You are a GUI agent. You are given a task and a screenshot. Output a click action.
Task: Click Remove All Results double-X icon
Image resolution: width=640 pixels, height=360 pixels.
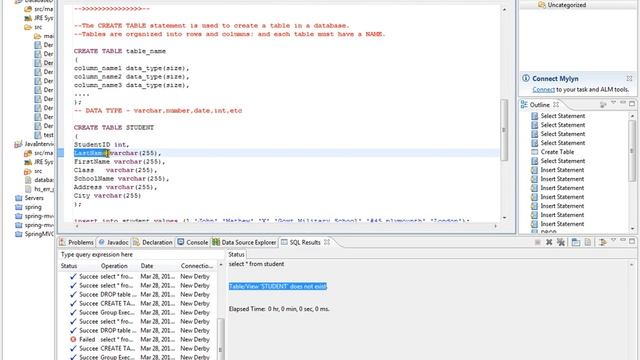point(561,242)
